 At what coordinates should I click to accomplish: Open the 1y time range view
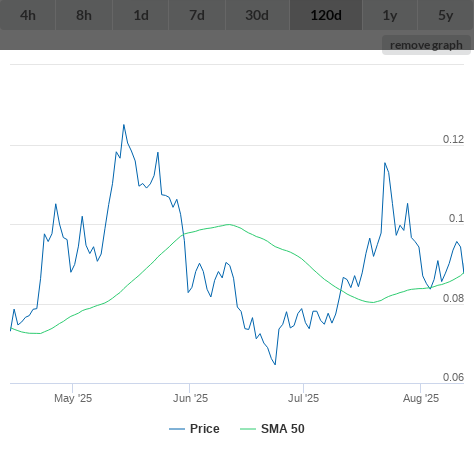tap(390, 15)
